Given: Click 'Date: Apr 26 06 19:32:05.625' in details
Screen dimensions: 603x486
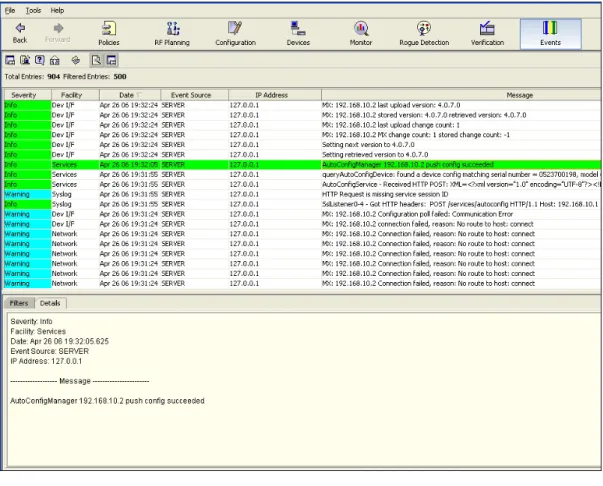Looking at the screenshot, I should pyautogui.click(x=60, y=341).
